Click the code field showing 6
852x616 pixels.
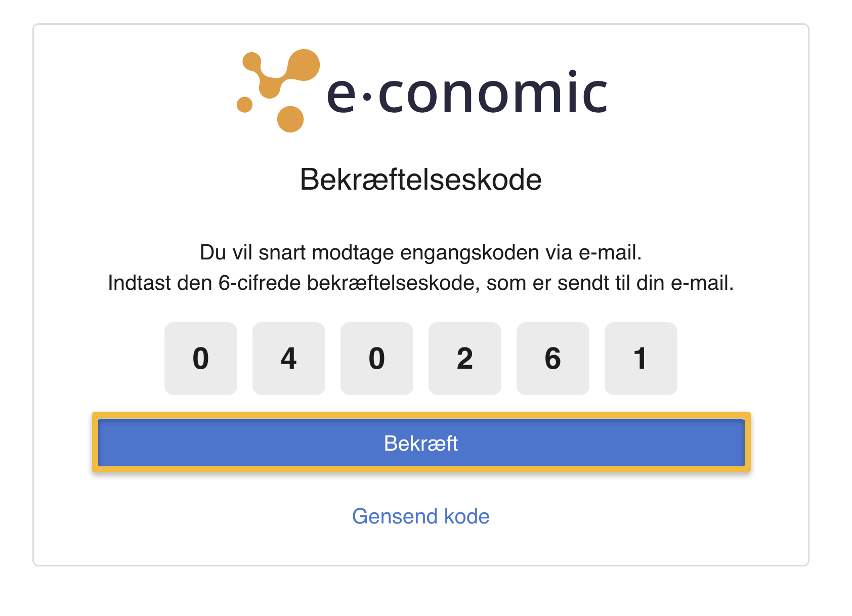tap(553, 359)
